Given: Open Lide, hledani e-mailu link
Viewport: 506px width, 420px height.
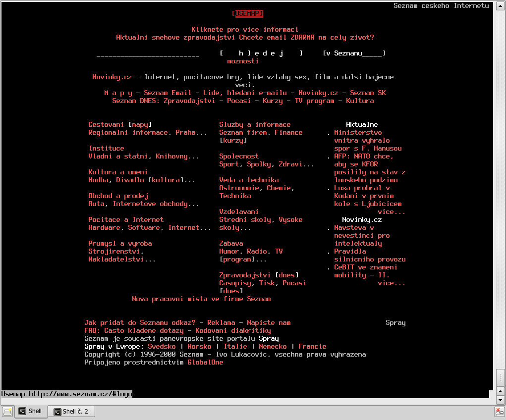Looking at the screenshot, I should (x=245, y=93).
